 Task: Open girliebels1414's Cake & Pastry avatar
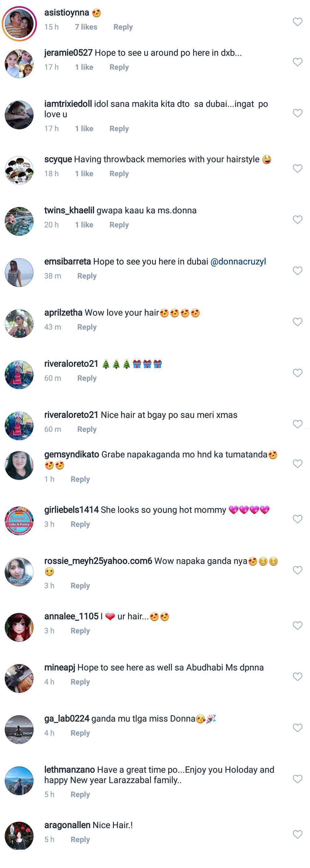19,521
